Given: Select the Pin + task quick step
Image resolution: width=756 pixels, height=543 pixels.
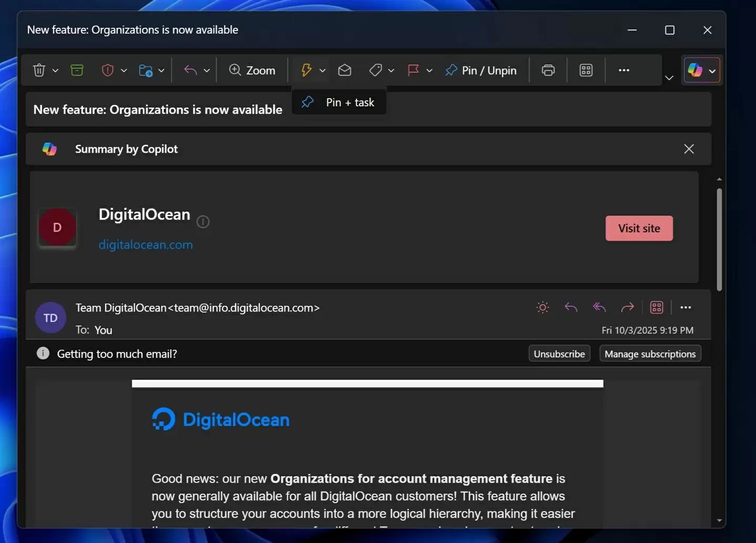Looking at the screenshot, I should pyautogui.click(x=339, y=102).
